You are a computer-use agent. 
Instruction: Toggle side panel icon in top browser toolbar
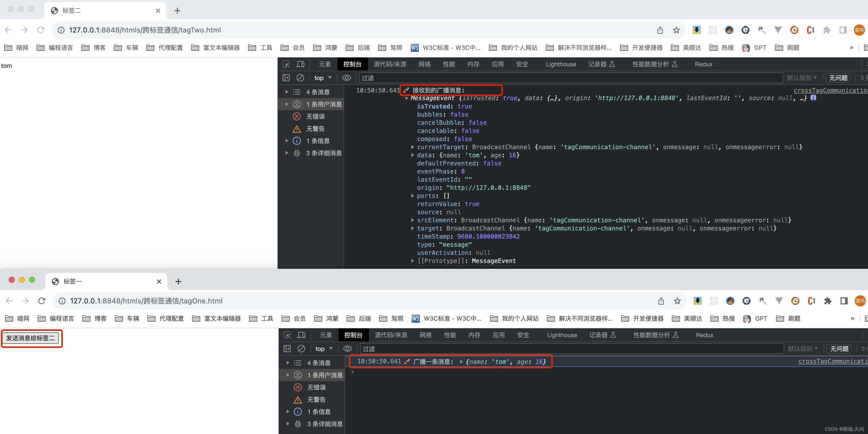tap(843, 30)
